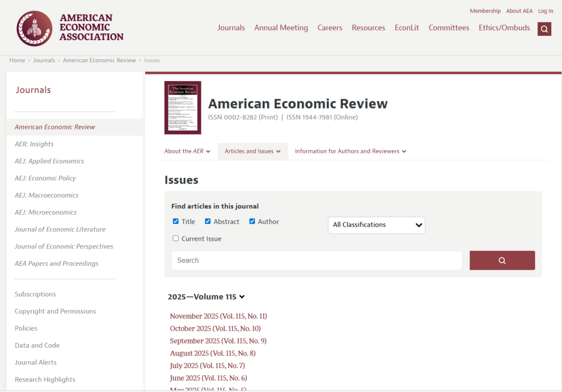Click the American Economic Association logo

point(70,28)
